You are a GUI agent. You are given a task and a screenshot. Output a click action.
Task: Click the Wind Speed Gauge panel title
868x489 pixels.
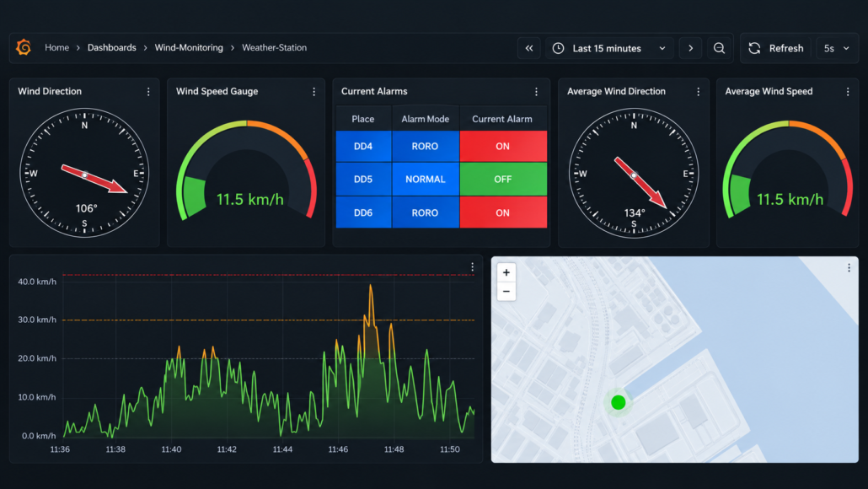(217, 91)
